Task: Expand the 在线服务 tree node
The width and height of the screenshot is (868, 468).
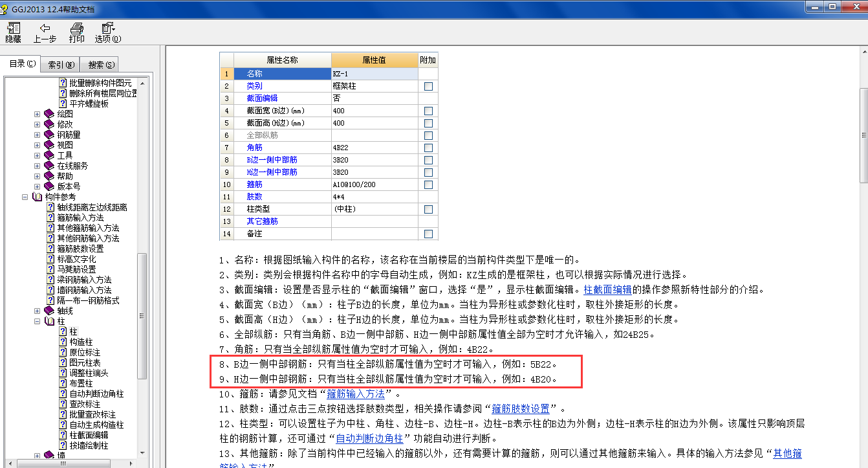Action: 37,166
